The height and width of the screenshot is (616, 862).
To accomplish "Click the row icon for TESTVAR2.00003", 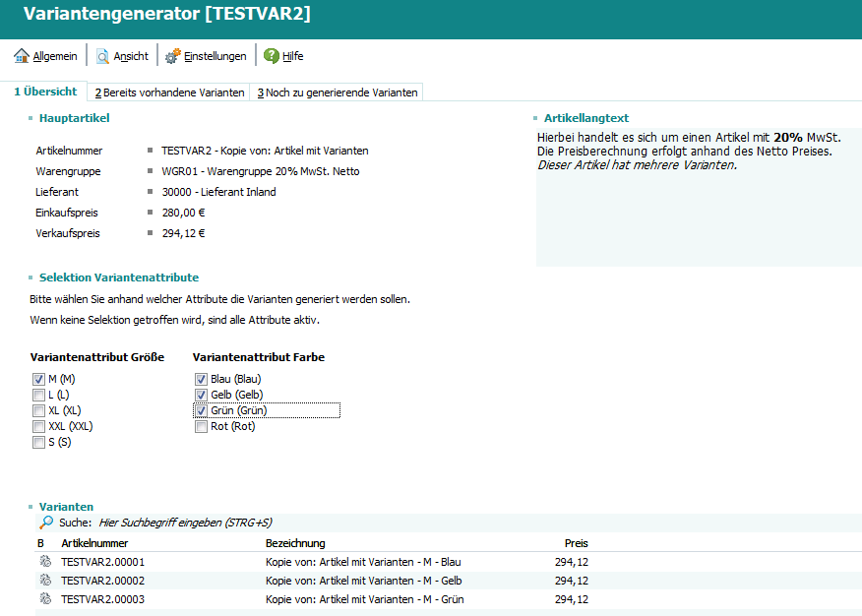I will 44,599.
